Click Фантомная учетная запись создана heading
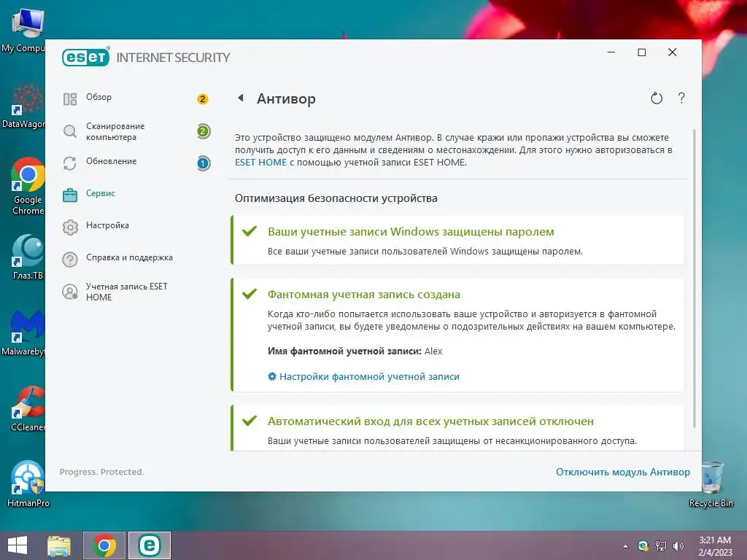This screenshot has height=560, width=747. coord(364,295)
